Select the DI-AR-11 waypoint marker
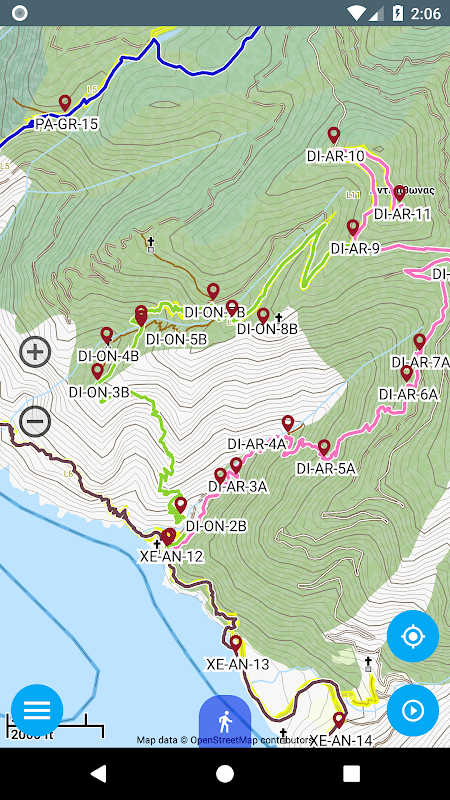This screenshot has width=450, height=800. pos(399,193)
